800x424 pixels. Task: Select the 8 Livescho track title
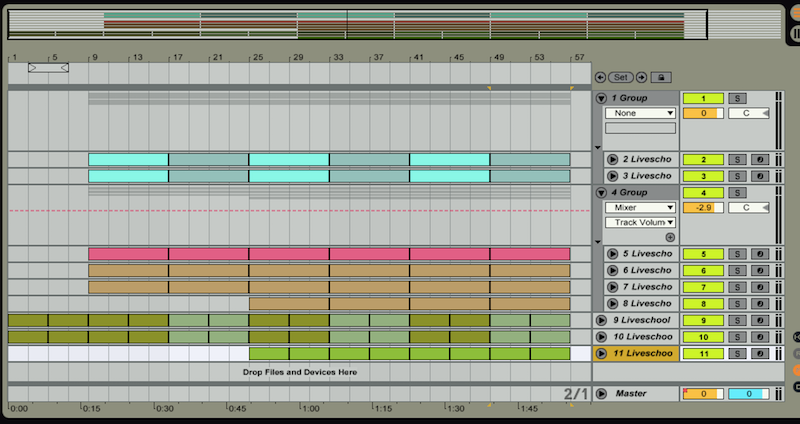point(647,304)
